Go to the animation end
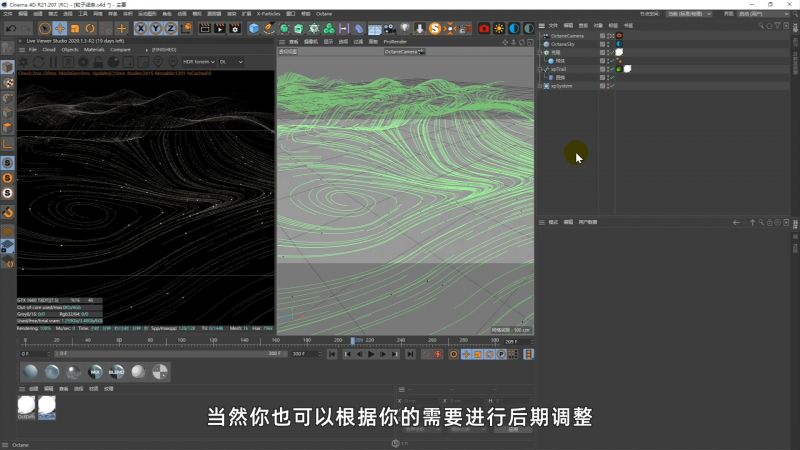Screen dimensions: 800x450 (410, 354)
